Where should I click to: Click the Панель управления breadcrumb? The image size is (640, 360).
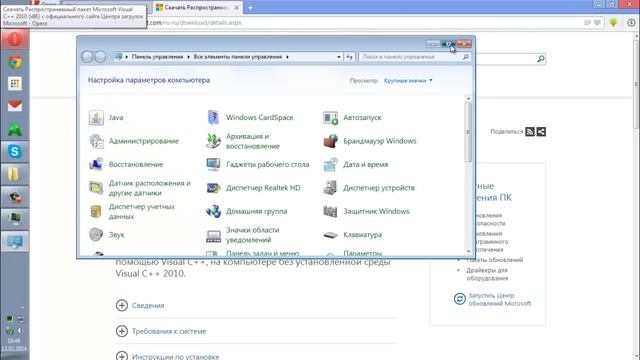point(157,57)
